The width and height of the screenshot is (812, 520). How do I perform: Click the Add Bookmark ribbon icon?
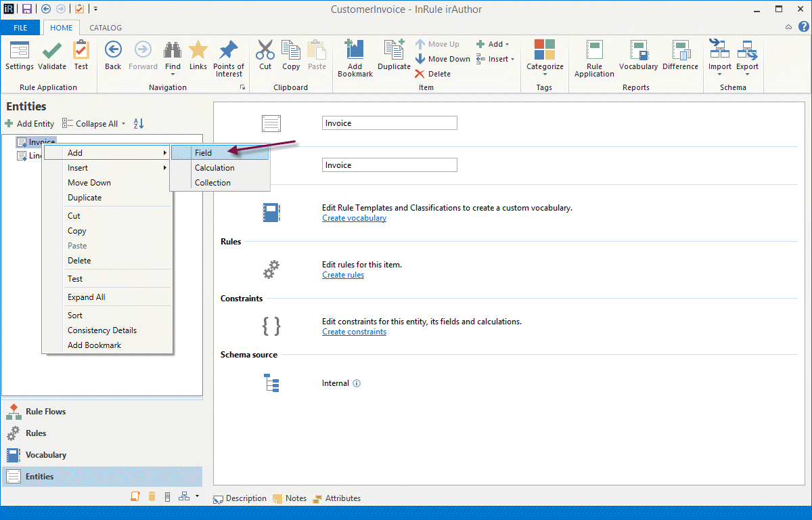355,51
